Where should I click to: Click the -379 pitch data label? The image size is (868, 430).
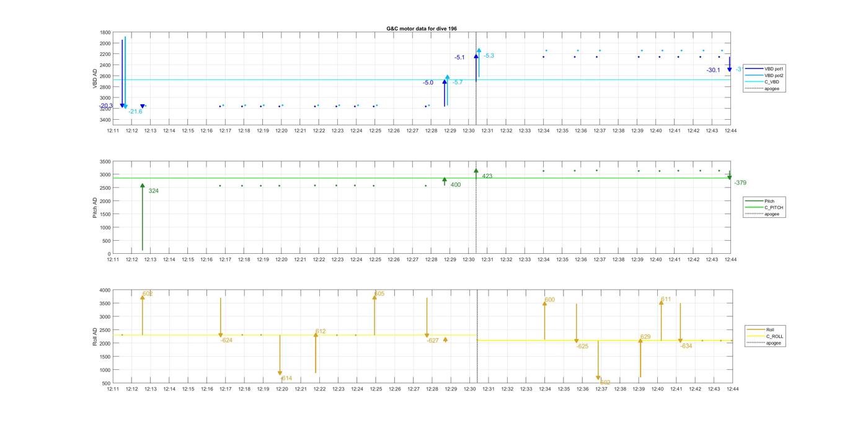(740, 183)
